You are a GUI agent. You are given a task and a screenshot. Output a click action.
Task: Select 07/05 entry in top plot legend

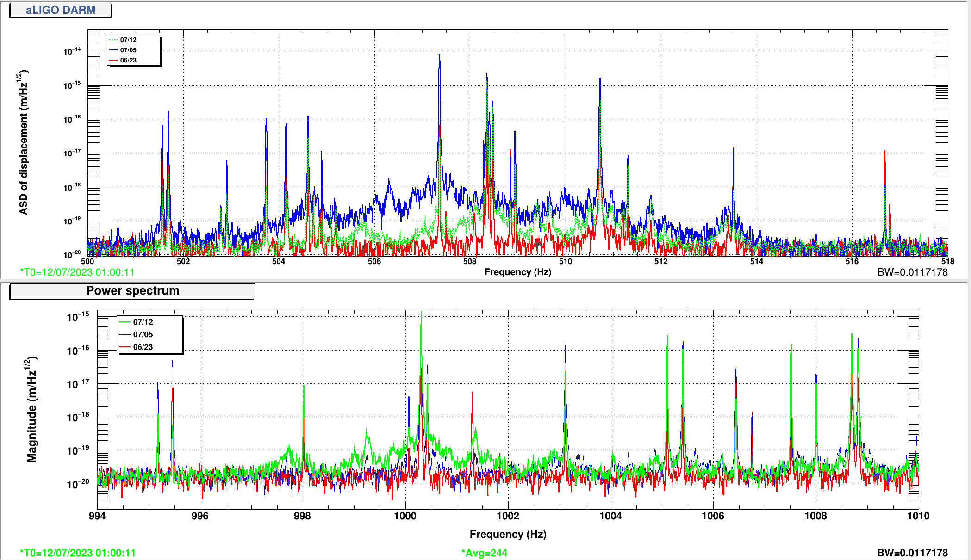coord(128,50)
